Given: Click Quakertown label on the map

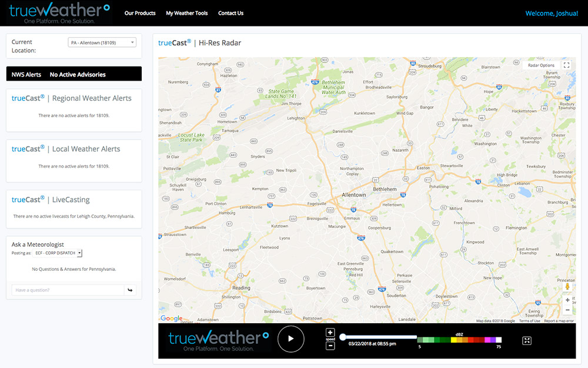Looking at the screenshot, I should click(392, 251).
